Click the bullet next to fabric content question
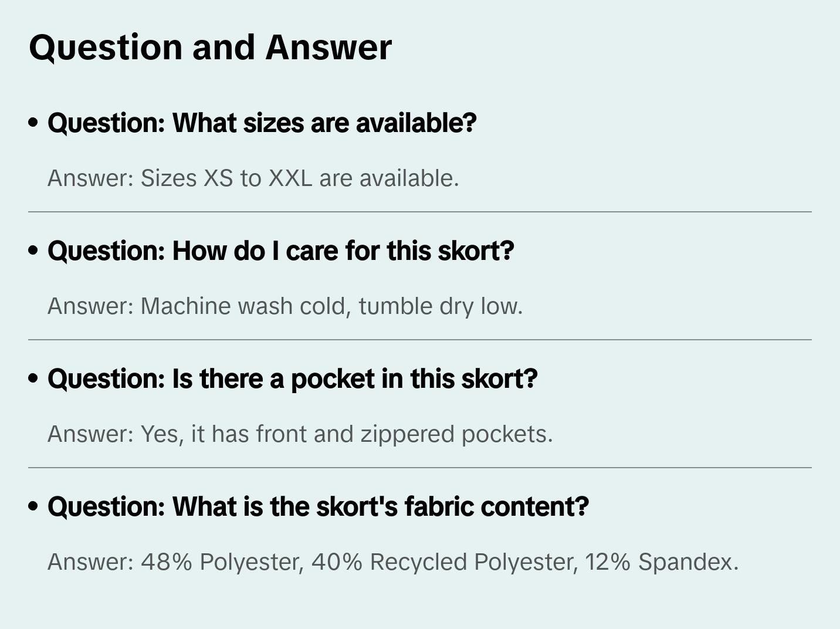This screenshot has width=840, height=629. pyautogui.click(x=33, y=506)
